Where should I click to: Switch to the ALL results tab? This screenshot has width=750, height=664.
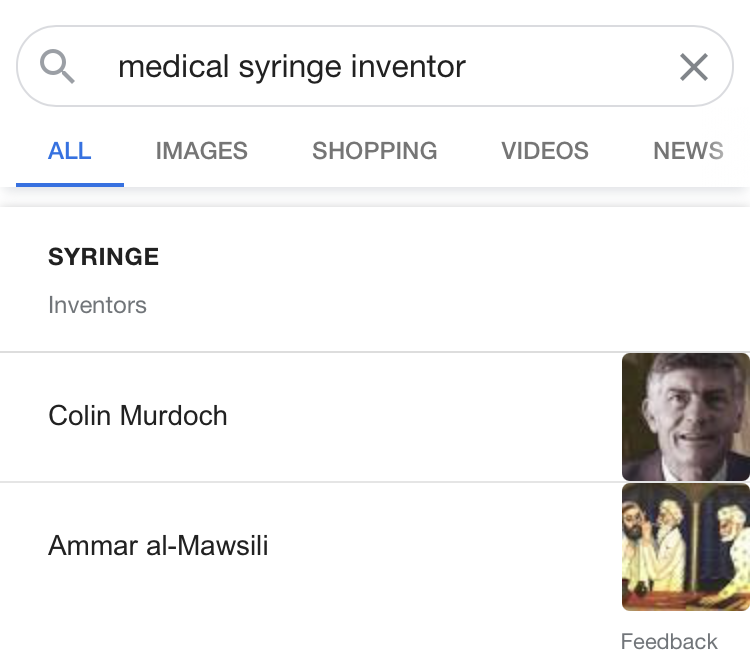click(70, 151)
